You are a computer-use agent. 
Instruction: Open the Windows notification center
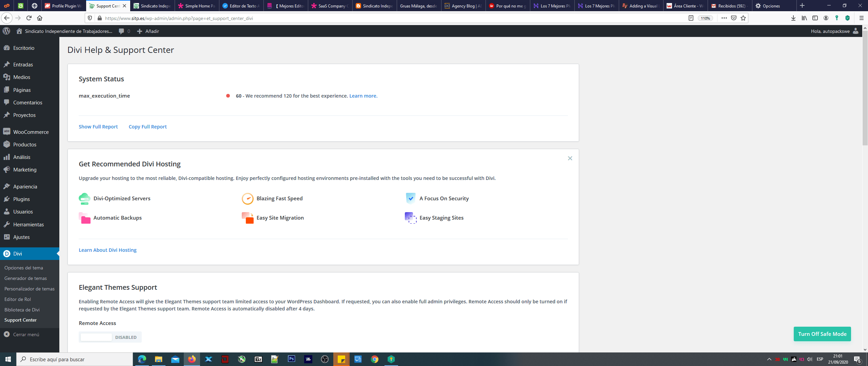click(x=857, y=359)
